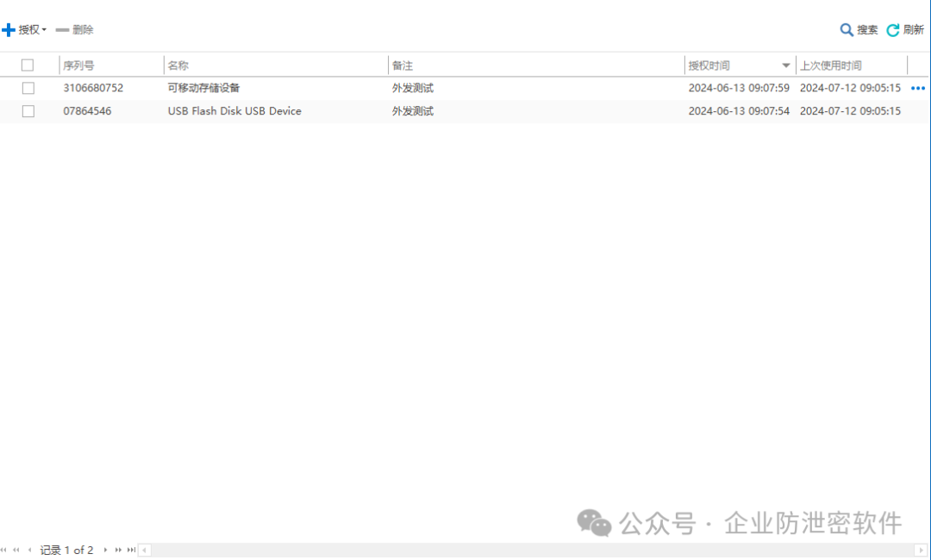Tick the select-all checkbox in table header
This screenshot has width=931, height=560.
point(28,65)
